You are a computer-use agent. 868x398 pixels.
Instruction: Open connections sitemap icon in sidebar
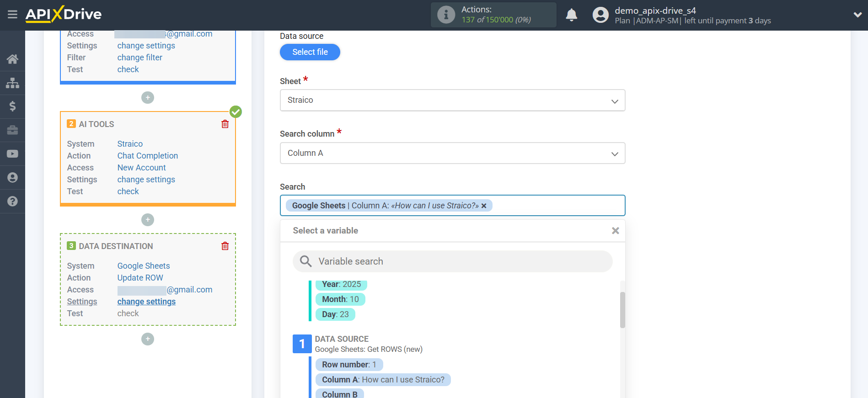click(x=12, y=83)
